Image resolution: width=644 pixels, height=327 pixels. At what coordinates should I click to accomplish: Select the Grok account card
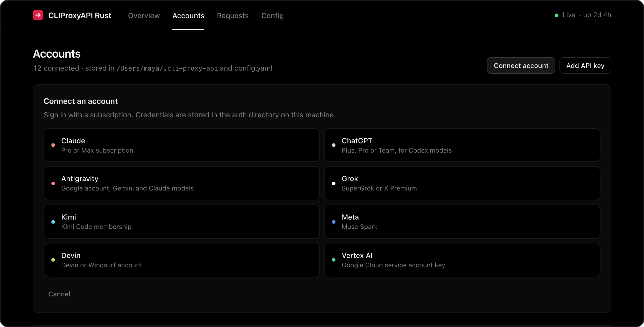tap(462, 183)
